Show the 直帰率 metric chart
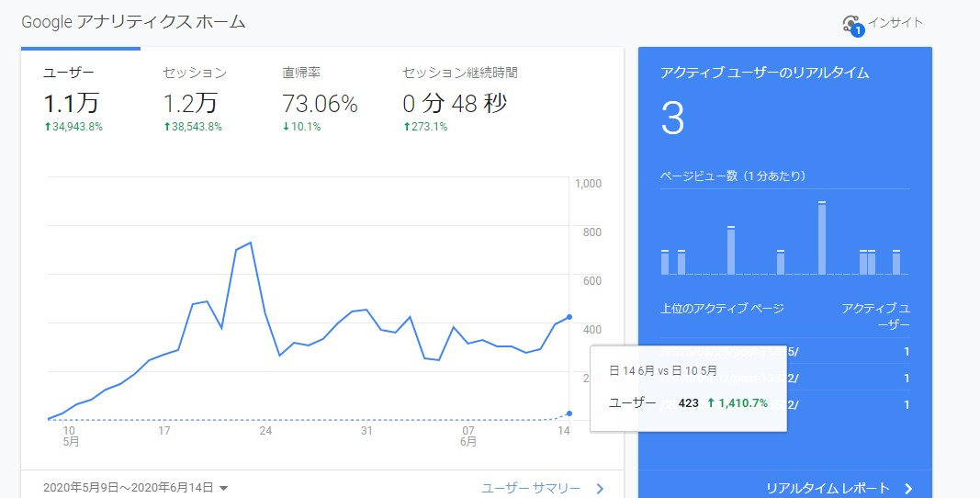The height and width of the screenshot is (498, 980). coord(301,73)
